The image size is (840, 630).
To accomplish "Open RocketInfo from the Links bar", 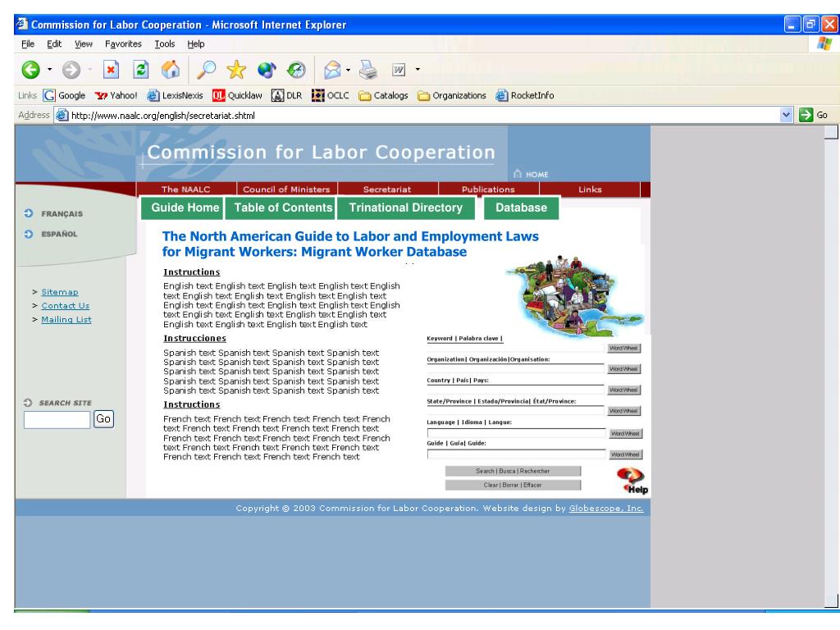I will coord(525,95).
